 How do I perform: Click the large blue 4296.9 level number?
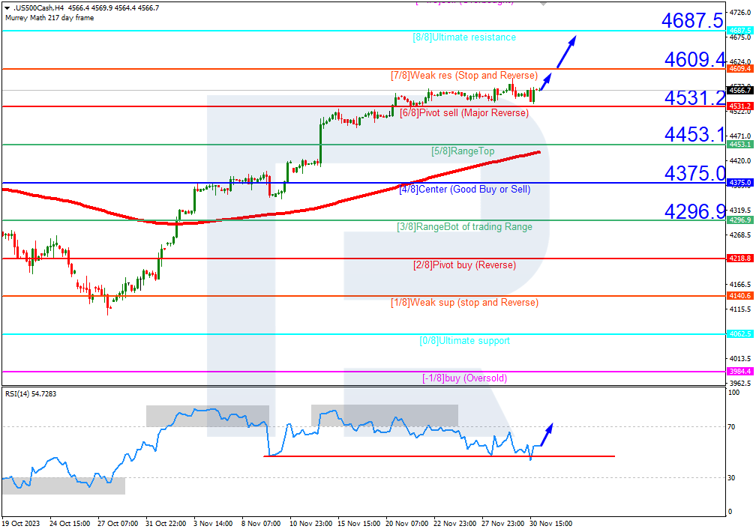[694, 211]
